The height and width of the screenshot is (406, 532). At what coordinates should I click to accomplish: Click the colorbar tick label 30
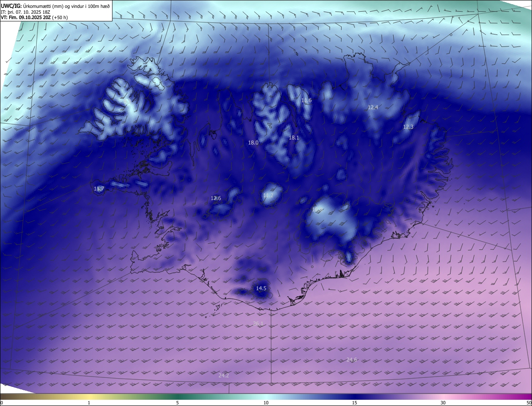(443, 403)
